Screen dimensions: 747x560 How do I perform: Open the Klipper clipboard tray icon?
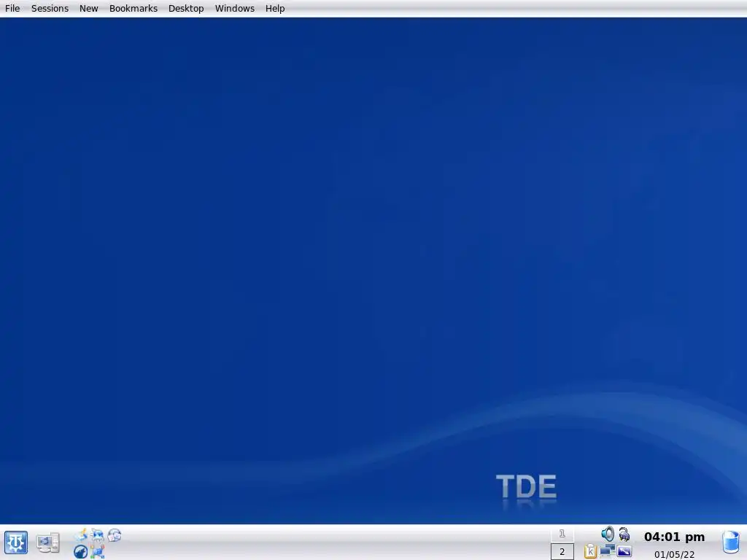coord(590,551)
